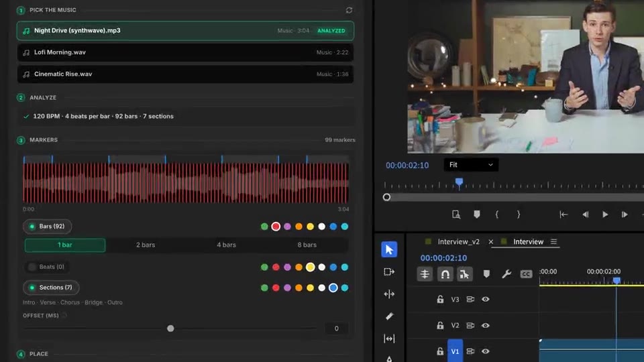Open the Interview panel menu
This screenshot has height=362, width=644.
coord(553,242)
